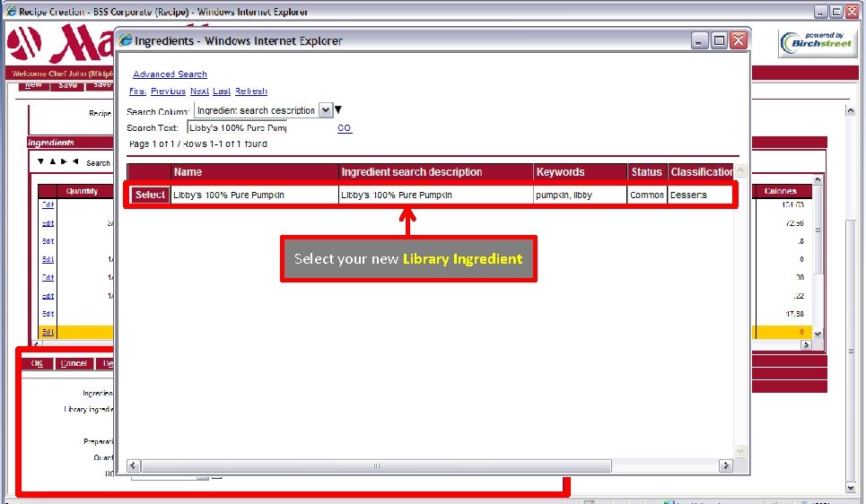Click Cancel button in the ingredient edit panel

tap(74, 363)
